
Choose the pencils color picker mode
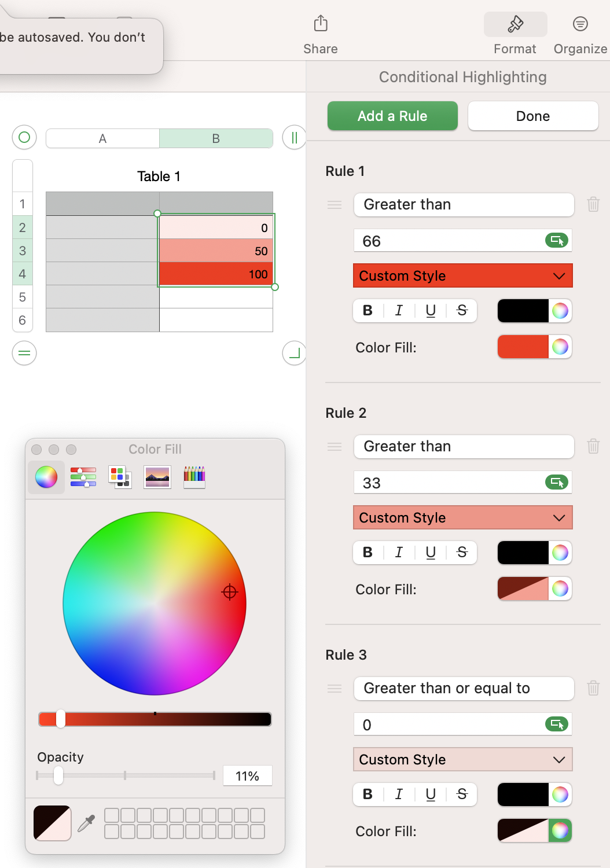194,477
